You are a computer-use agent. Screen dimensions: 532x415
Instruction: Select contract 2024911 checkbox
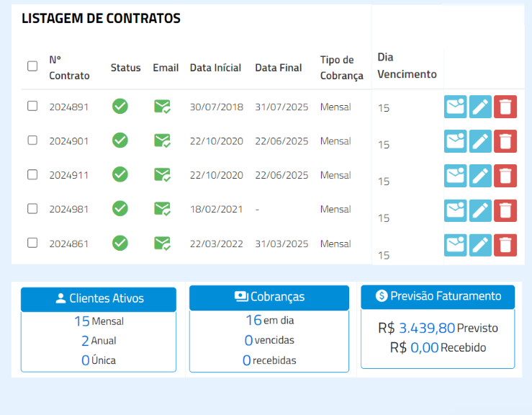click(32, 174)
